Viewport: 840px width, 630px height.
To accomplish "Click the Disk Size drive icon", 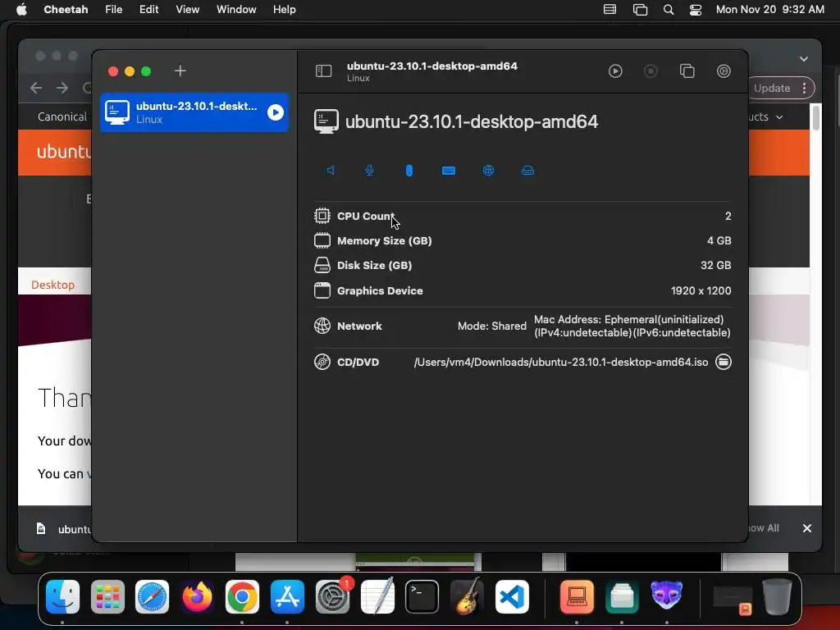I will tap(322, 265).
